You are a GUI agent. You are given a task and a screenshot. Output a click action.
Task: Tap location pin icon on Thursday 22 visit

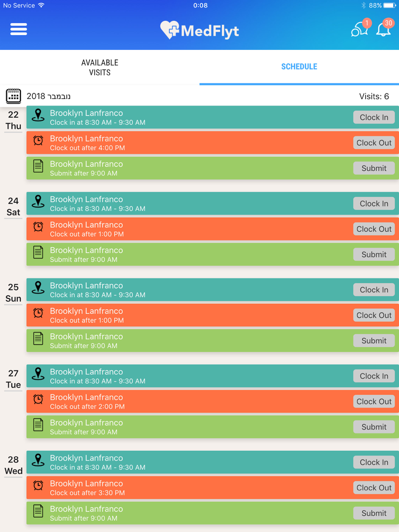38,115
